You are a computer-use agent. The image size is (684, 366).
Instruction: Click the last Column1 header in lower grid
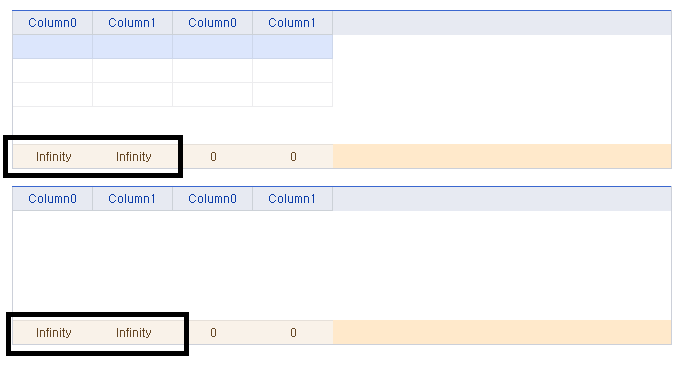click(x=292, y=199)
